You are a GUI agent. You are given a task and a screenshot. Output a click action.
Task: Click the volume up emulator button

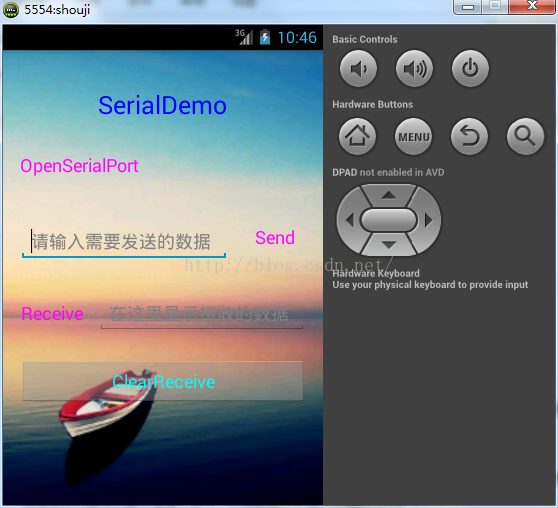click(x=414, y=68)
